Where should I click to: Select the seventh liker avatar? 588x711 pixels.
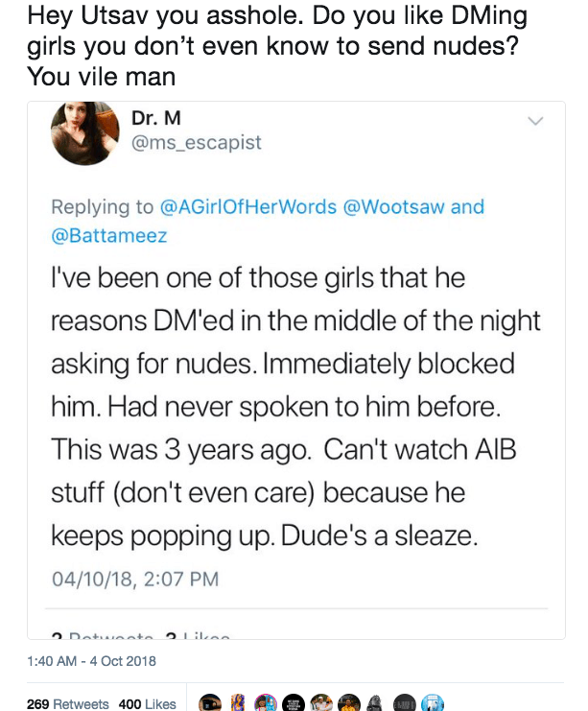[x=376, y=703]
